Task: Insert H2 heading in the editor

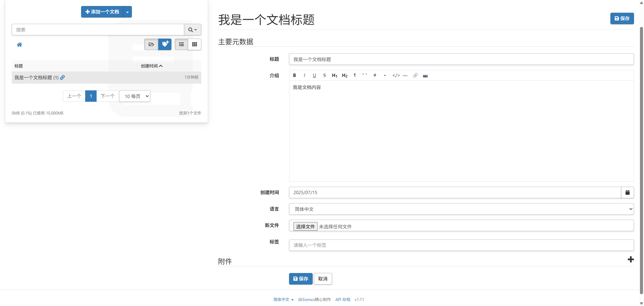Action: point(344,75)
